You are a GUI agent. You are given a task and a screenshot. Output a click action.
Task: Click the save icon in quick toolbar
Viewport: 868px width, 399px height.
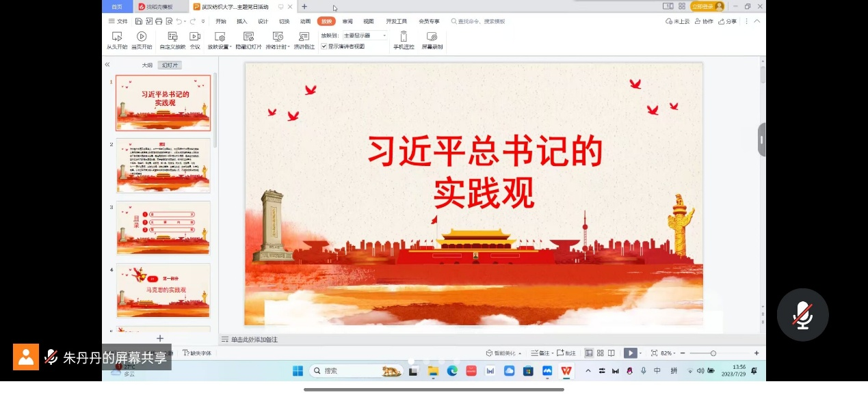(x=139, y=21)
